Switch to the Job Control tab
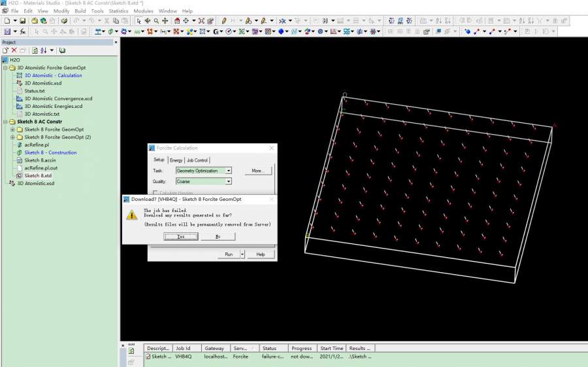This screenshot has height=367, width=588. [x=197, y=160]
